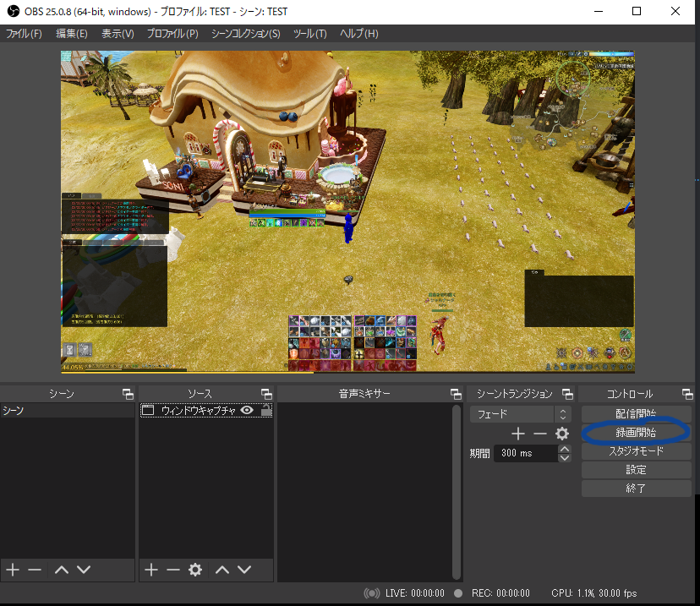Open 設定 settings button
The width and height of the screenshot is (700, 606).
(636, 470)
